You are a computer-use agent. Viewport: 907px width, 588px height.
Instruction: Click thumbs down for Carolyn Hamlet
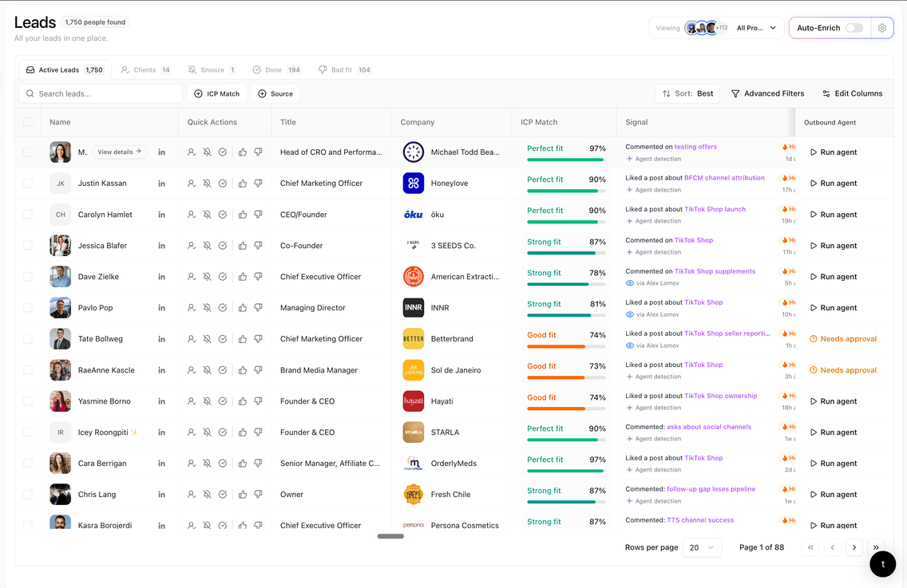point(258,215)
